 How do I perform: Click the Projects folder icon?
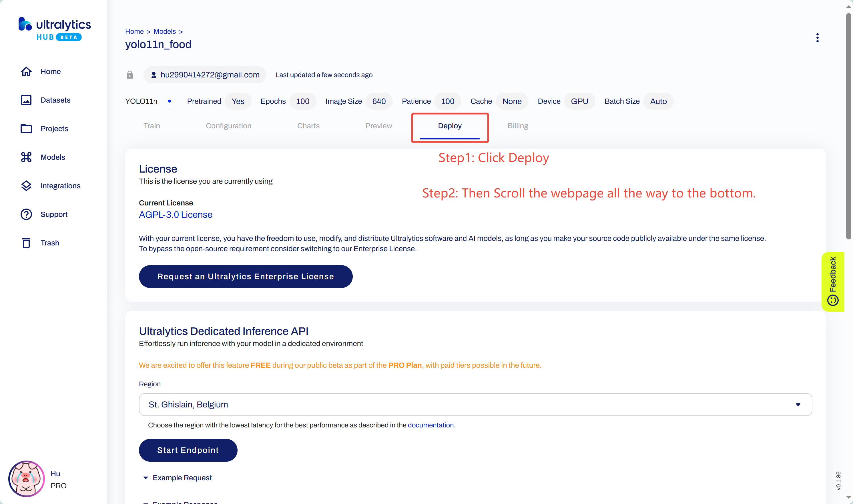(26, 129)
